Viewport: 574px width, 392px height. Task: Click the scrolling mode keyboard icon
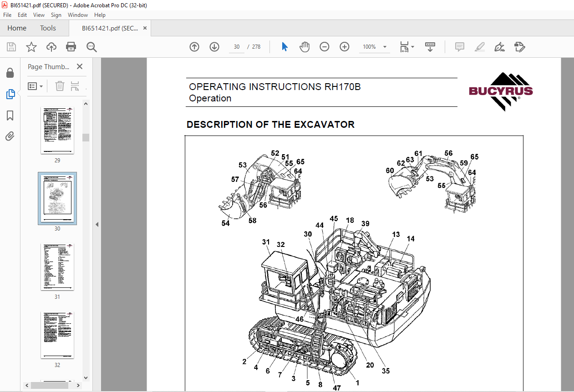[430, 47]
